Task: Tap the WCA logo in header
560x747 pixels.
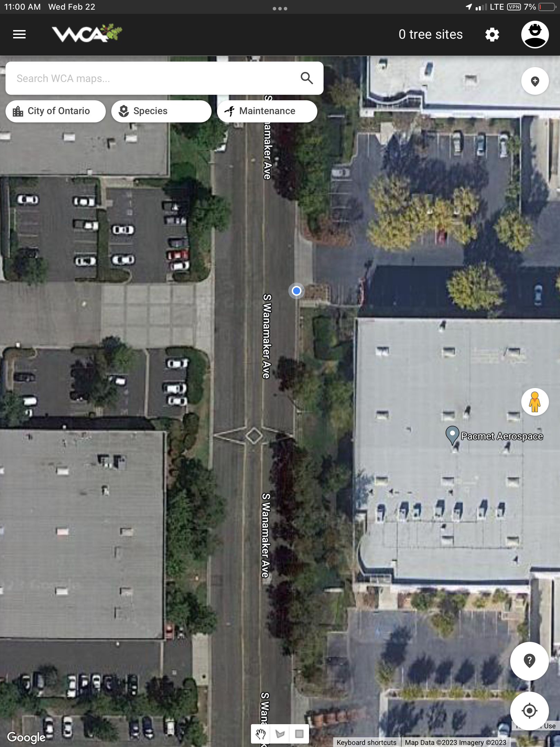Action: tap(87, 33)
